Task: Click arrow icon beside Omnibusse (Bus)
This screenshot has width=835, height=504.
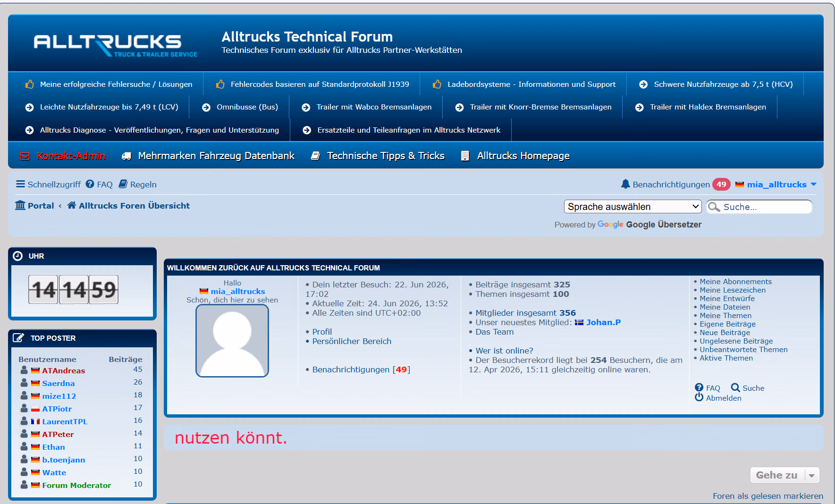Action: click(x=206, y=107)
